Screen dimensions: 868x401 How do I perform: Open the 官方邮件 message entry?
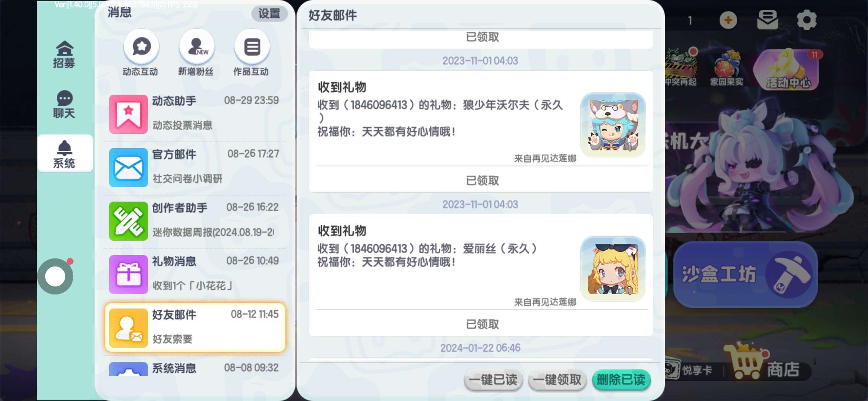(195, 167)
